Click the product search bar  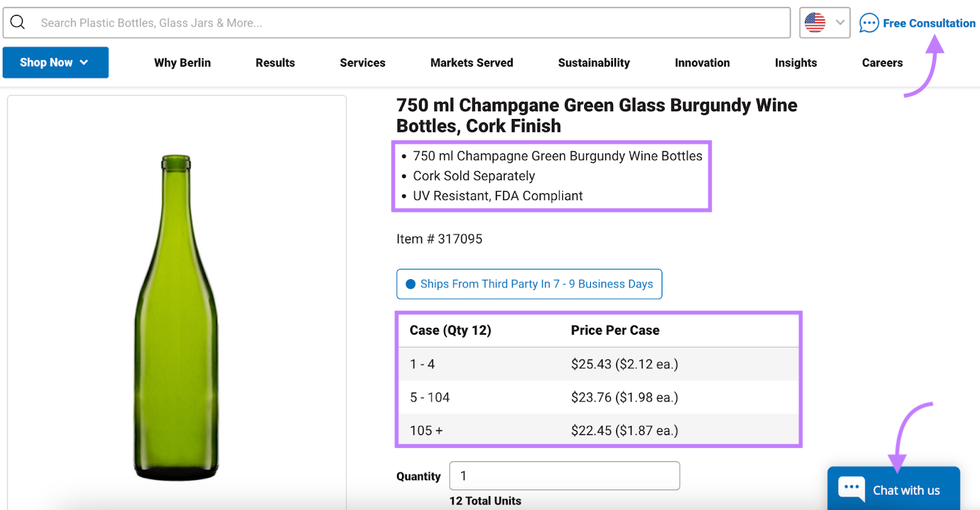point(412,22)
